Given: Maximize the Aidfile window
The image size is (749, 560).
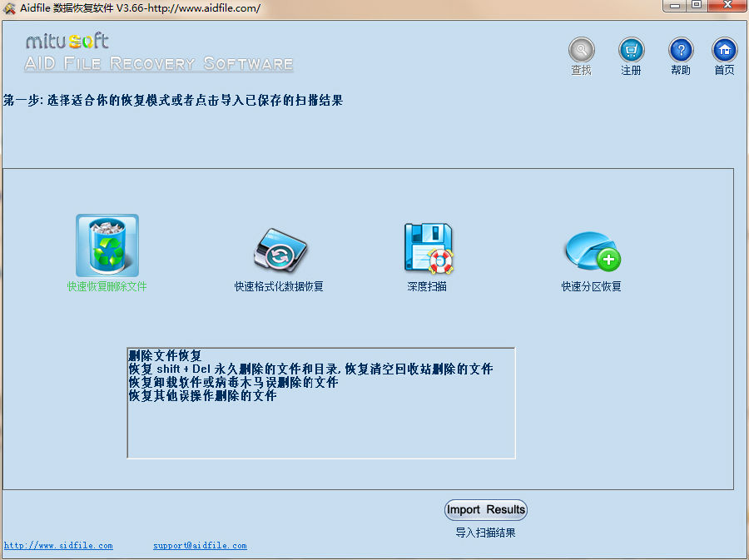Looking at the screenshot, I should (x=696, y=6).
